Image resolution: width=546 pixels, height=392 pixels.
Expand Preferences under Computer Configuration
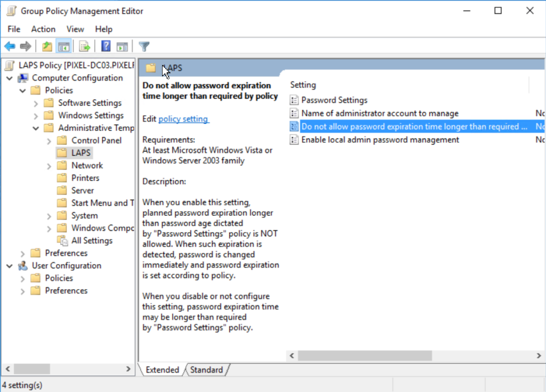(x=22, y=254)
